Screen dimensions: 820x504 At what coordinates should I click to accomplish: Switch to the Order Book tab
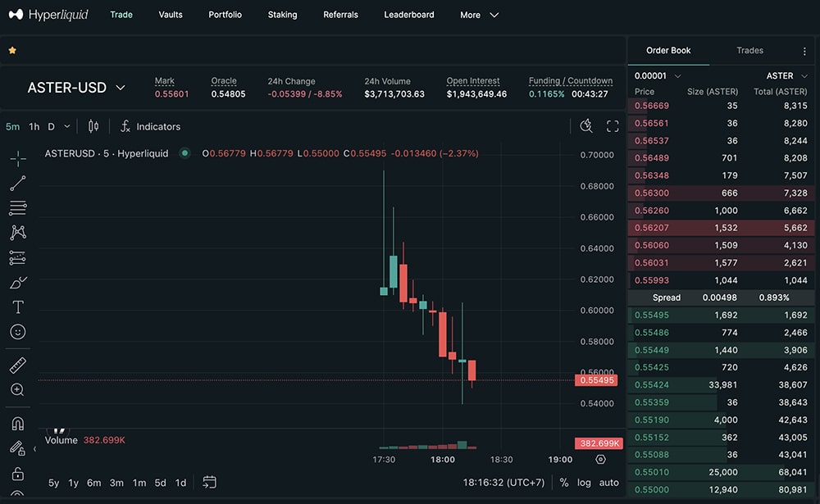pos(668,50)
